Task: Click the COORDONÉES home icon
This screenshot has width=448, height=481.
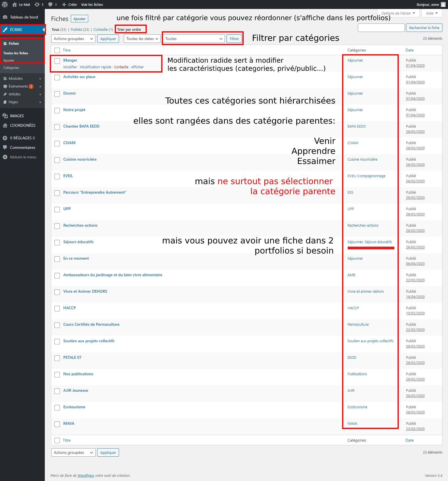Action: [x=5, y=125]
